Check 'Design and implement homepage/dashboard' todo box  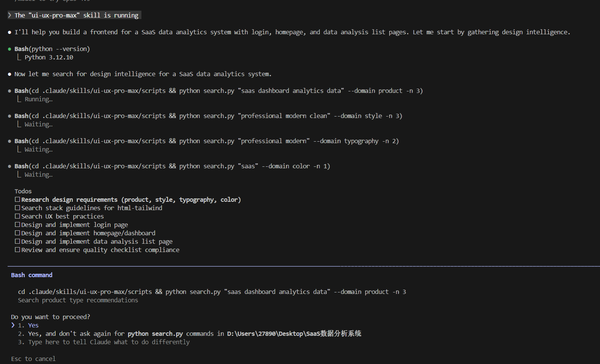[x=17, y=233]
